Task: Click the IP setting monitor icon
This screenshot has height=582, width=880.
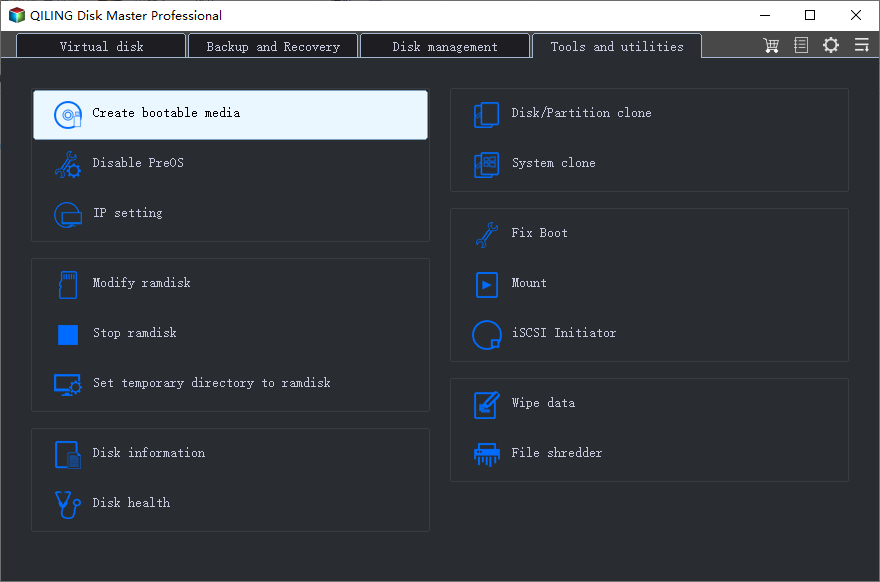Action: point(68,215)
